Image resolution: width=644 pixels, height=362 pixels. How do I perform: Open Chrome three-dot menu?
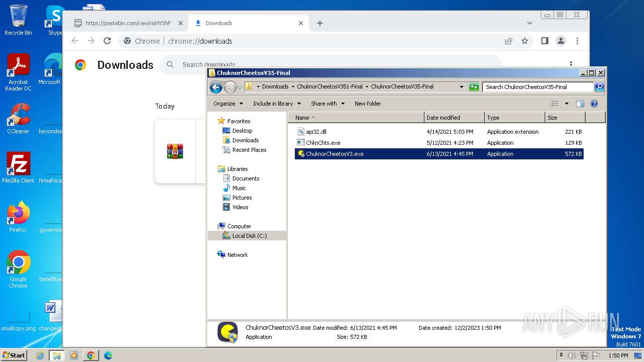coord(577,41)
